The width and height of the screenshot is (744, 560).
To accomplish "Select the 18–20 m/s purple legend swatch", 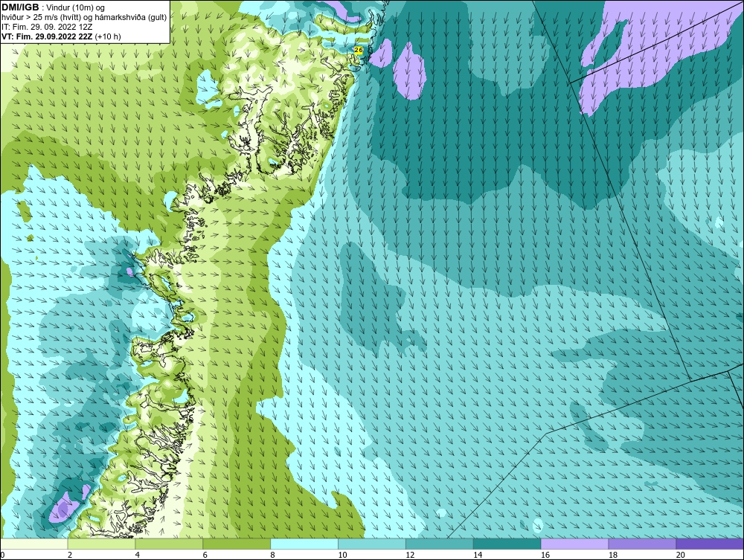I will point(643,544).
